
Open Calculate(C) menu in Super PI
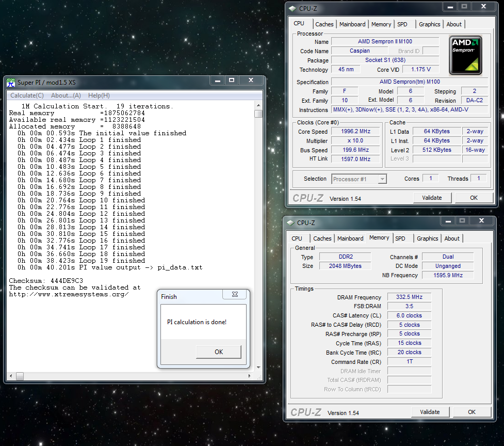click(27, 95)
